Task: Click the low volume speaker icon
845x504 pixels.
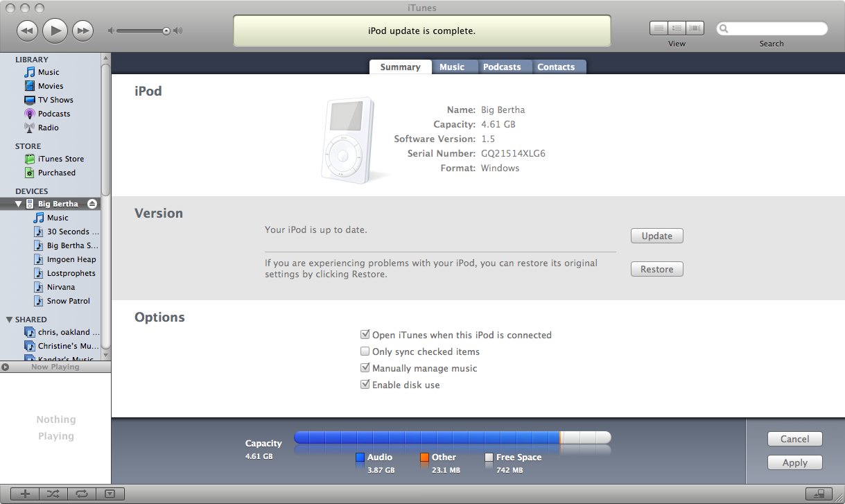Action: point(111,31)
